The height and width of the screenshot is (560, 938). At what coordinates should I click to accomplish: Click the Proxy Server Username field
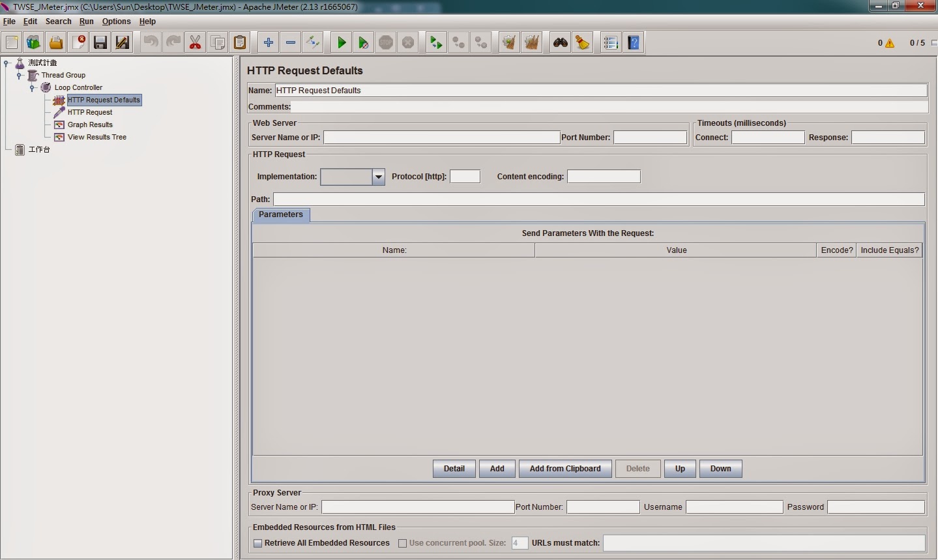coord(734,507)
